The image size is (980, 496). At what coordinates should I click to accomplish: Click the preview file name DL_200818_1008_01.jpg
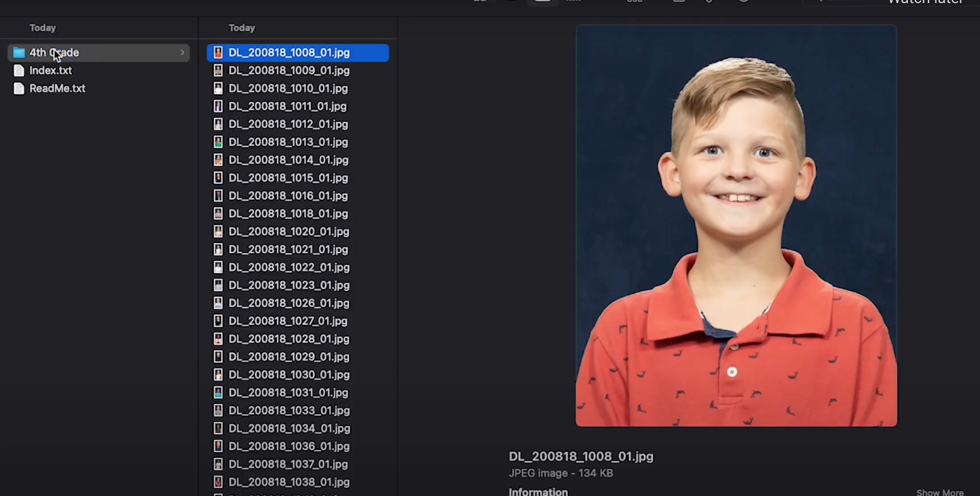pos(581,456)
